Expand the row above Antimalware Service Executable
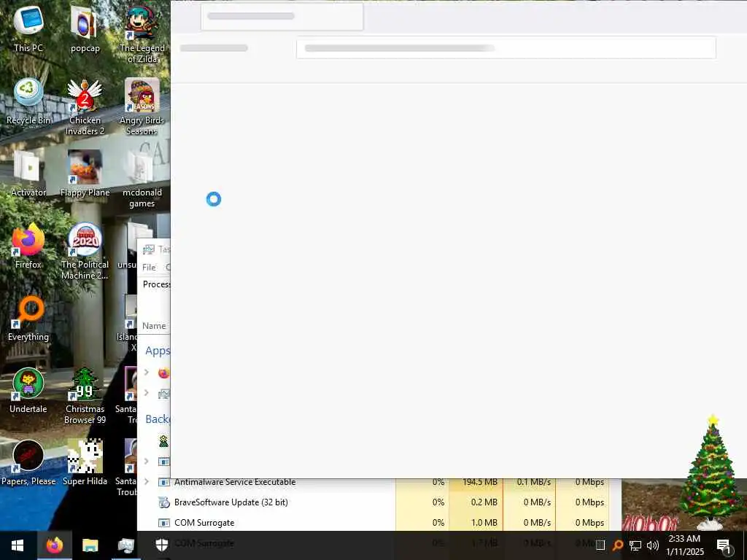The width and height of the screenshot is (747, 560). click(x=147, y=462)
